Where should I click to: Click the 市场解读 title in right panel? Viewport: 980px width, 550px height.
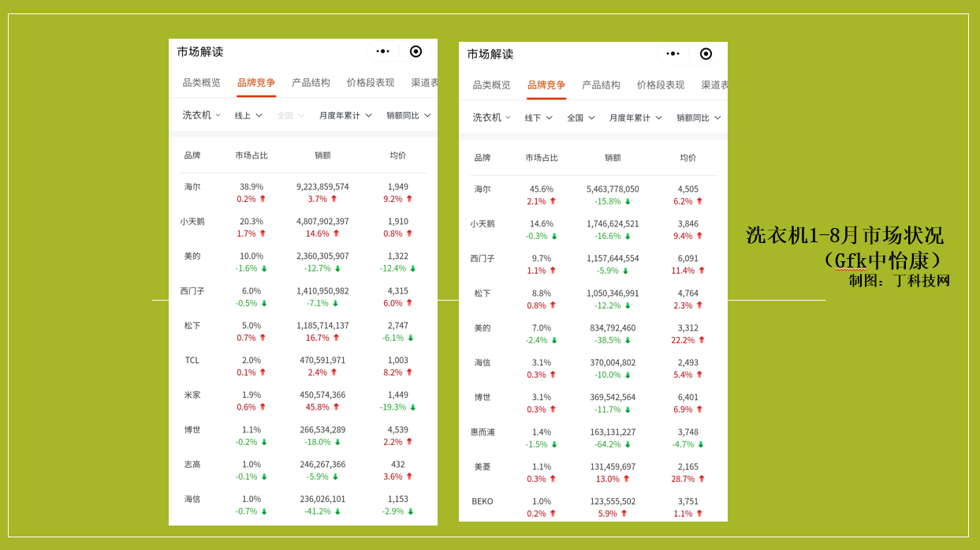[x=490, y=54]
